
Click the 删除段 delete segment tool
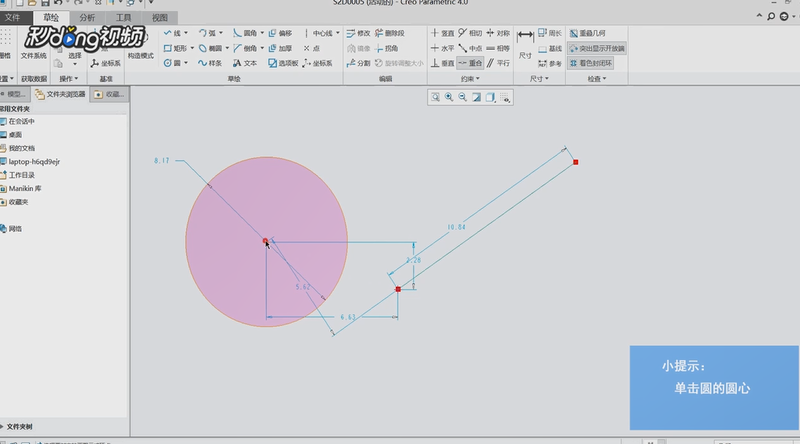[x=389, y=33]
